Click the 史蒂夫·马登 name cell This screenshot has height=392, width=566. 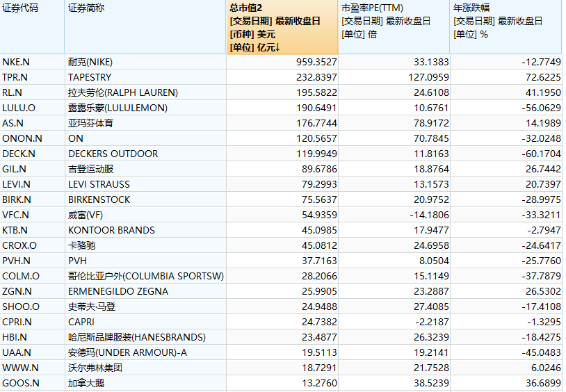(145, 307)
